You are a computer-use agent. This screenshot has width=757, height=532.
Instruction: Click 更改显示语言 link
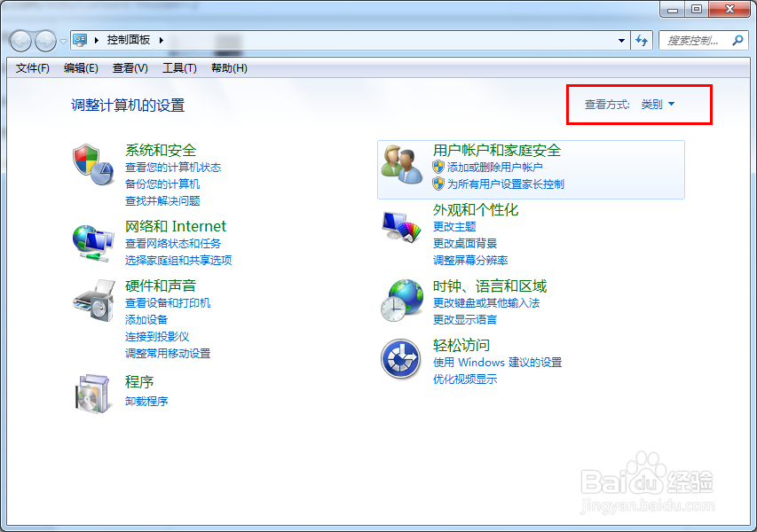465,320
